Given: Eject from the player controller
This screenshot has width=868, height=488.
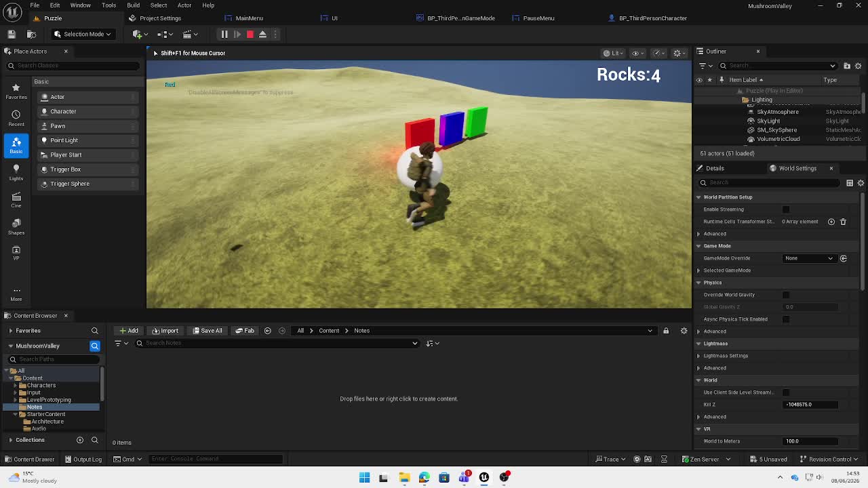Looking at the screenshot, I should point(262,34).
